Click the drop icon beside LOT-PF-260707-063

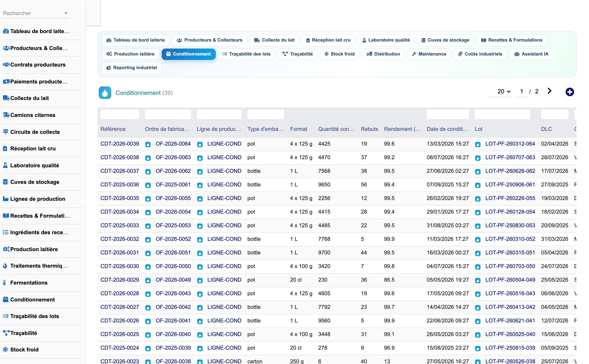pyautogui.click(x=478, y=158)
